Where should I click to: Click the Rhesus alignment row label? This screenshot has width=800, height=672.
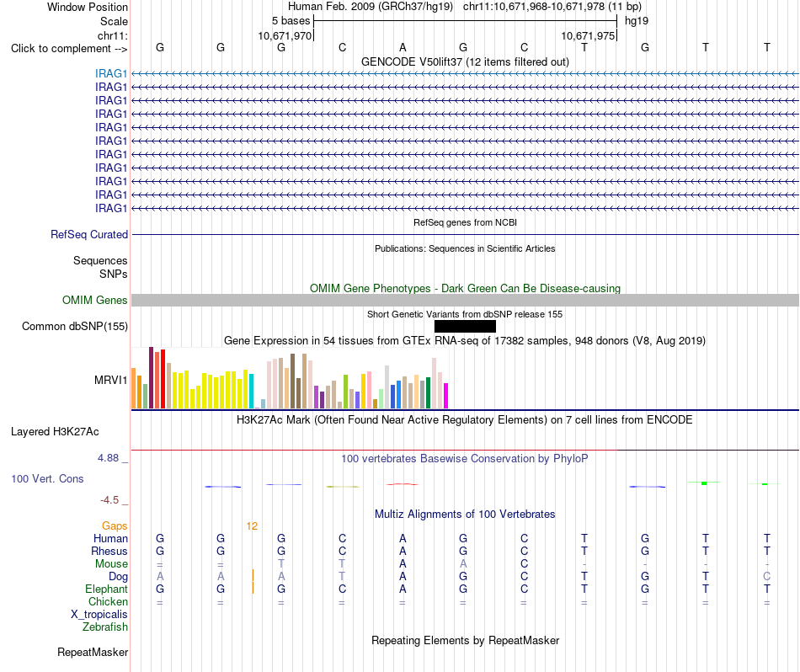(109, 551)
